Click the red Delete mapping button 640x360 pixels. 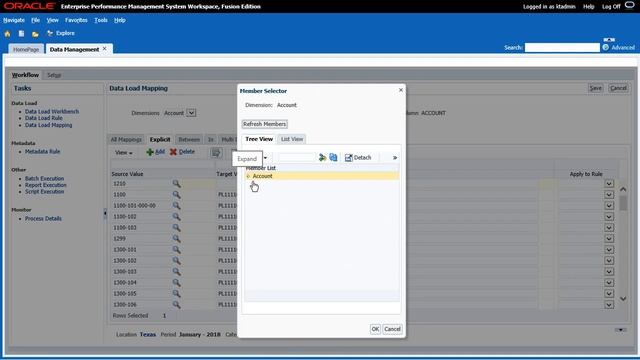point(182,152)
